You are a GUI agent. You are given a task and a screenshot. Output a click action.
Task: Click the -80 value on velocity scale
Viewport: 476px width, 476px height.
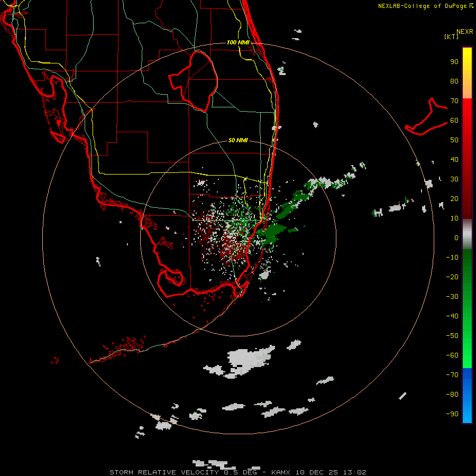point(452,395)
